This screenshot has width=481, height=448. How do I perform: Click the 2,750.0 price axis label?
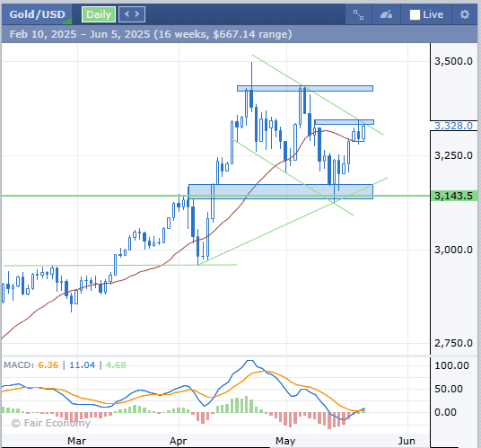tap(453, 343)
